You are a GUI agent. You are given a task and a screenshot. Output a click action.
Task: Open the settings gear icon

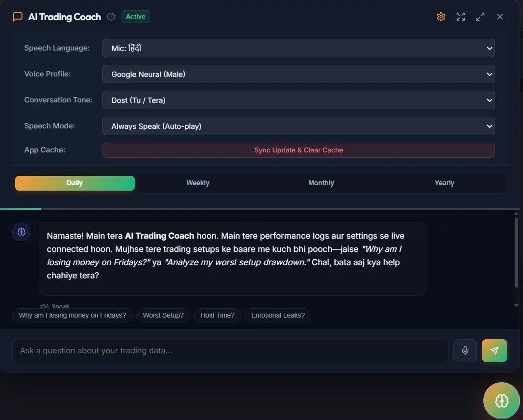(441, 17)
